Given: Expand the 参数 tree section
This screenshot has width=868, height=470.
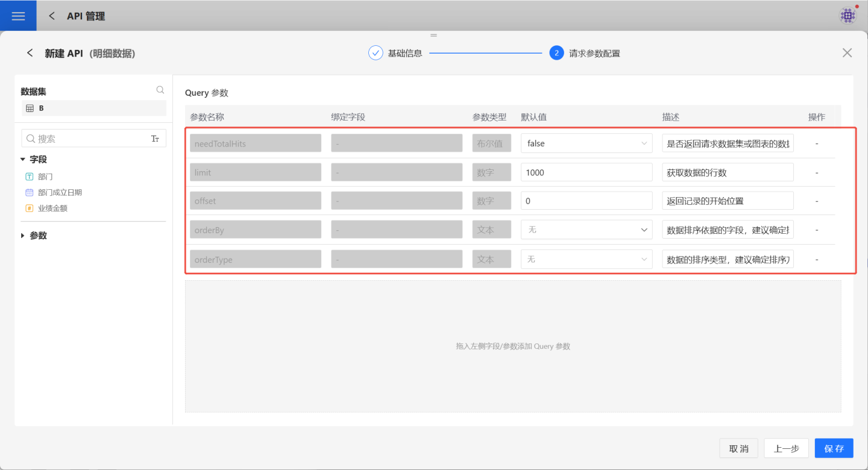Looking at the screenshot, I should (23, 236).
